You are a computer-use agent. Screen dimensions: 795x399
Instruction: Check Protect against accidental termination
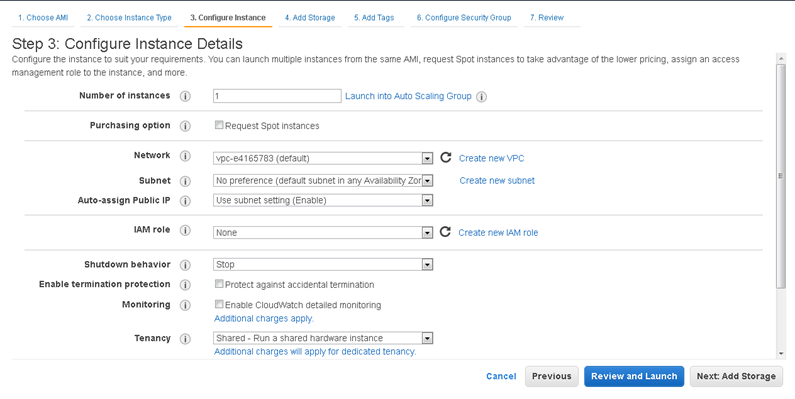click(219, 284)
